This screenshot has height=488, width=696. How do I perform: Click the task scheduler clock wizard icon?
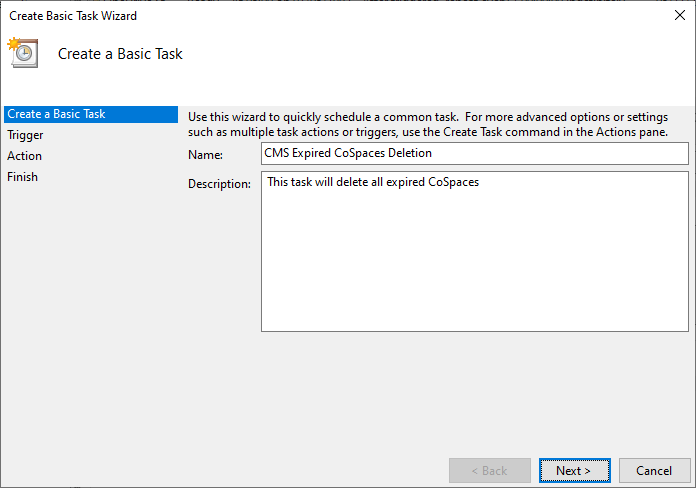23,52
